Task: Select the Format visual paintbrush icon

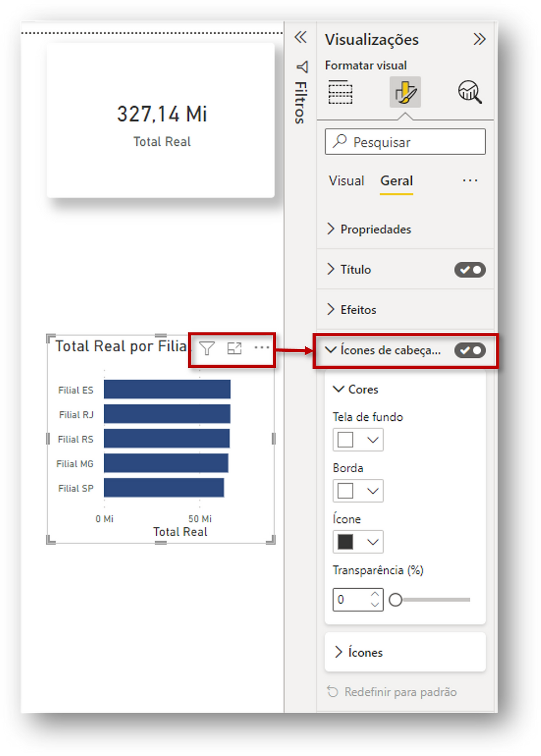Action: 405,92
